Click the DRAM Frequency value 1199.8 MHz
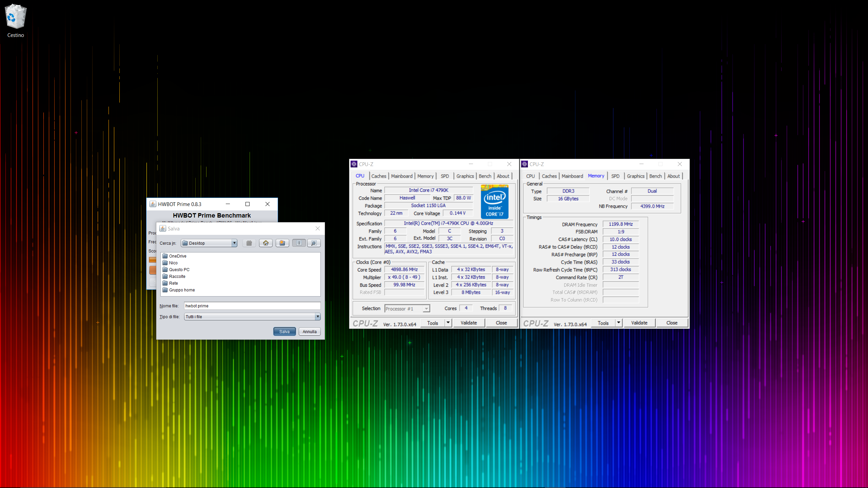Image resolution: width=868 pixels, height=488 pixels. [x=620, y=224]
